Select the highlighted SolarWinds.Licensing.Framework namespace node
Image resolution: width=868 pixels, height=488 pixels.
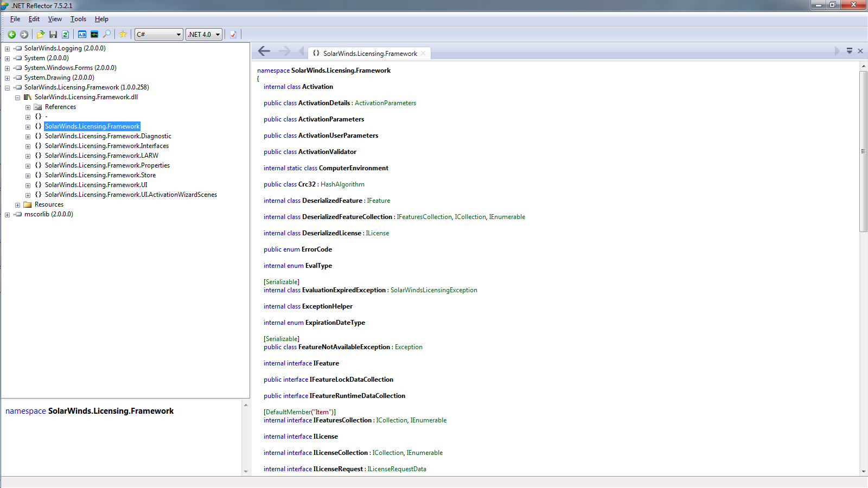pyautogui.click(x=92, y=126)
